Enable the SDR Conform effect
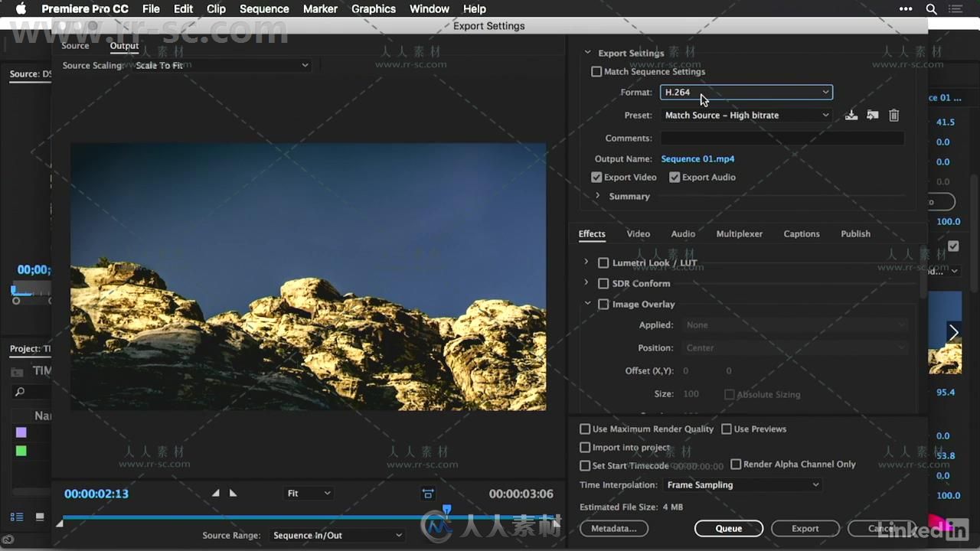Image resolution: width=980 pixels, height=551 pixels. click(x=603, y=283)
